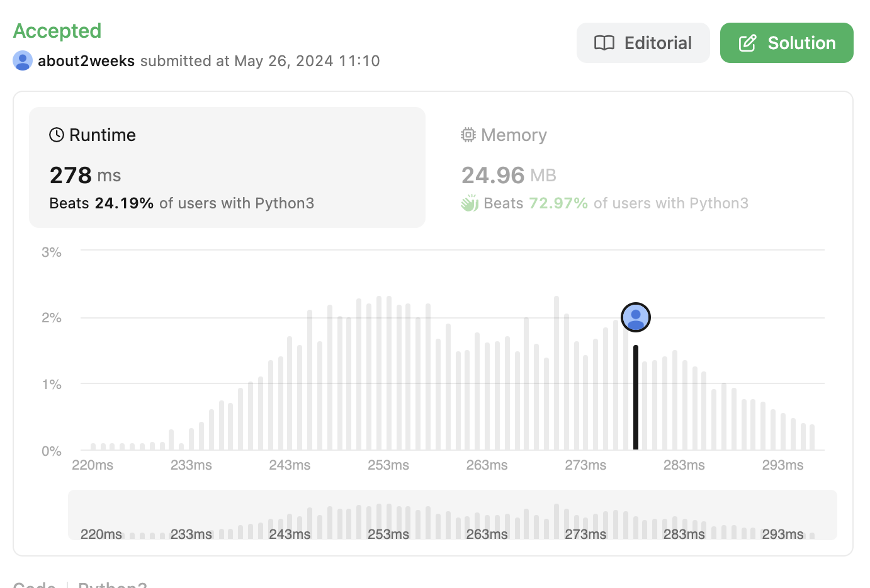Screen dimensions: 870x588
Task: Open the Editorial page
Action: [643, 43]
